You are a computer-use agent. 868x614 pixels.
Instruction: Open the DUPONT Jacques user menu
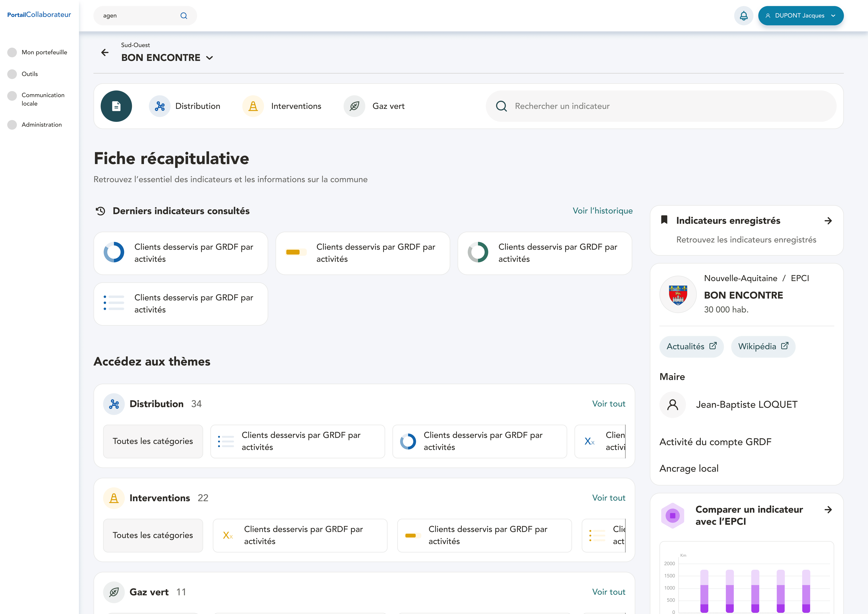pyautogui.click(x=800, y=16)
